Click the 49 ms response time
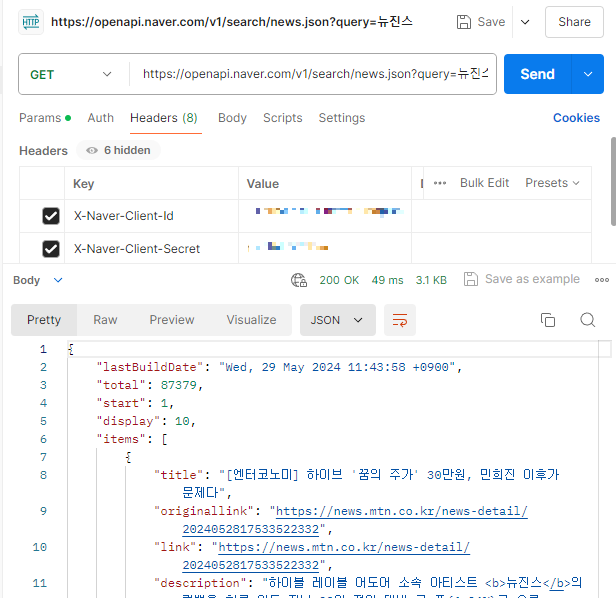Image resolution: width=616 pixels, height=598 pixels. (x=387, y=280)
